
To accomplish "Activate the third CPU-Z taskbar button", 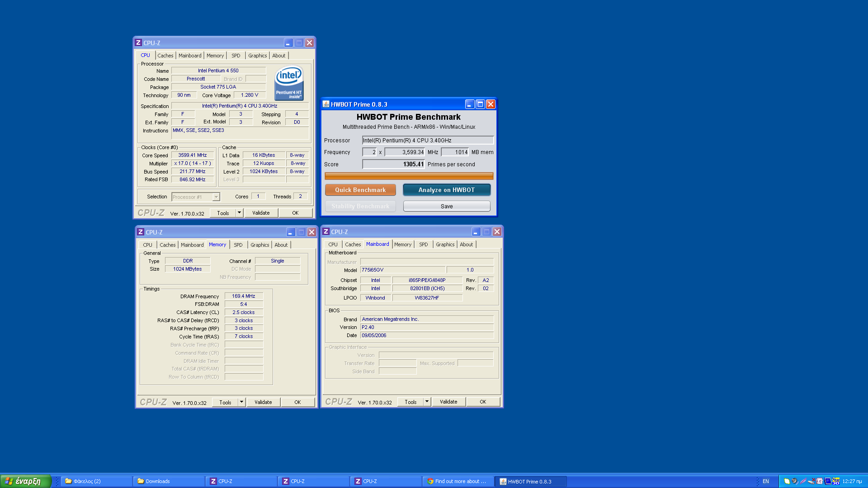I will (x=386, y=482).
